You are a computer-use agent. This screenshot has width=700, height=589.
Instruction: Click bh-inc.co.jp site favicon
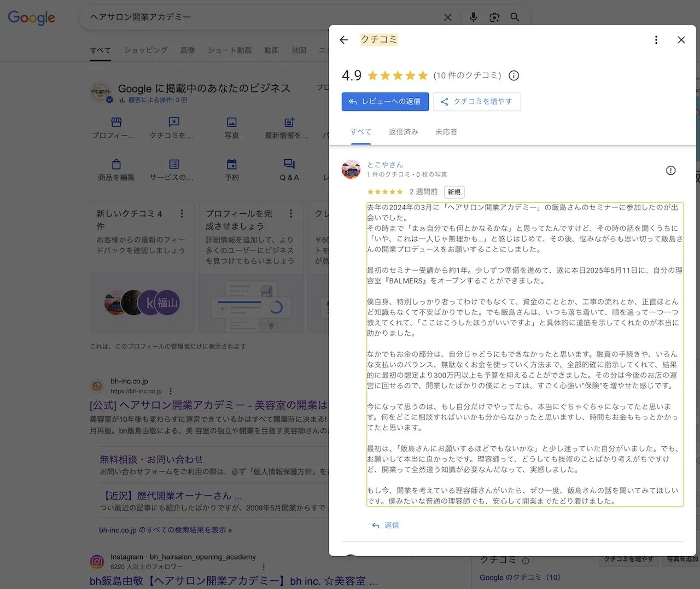(97, 386)
